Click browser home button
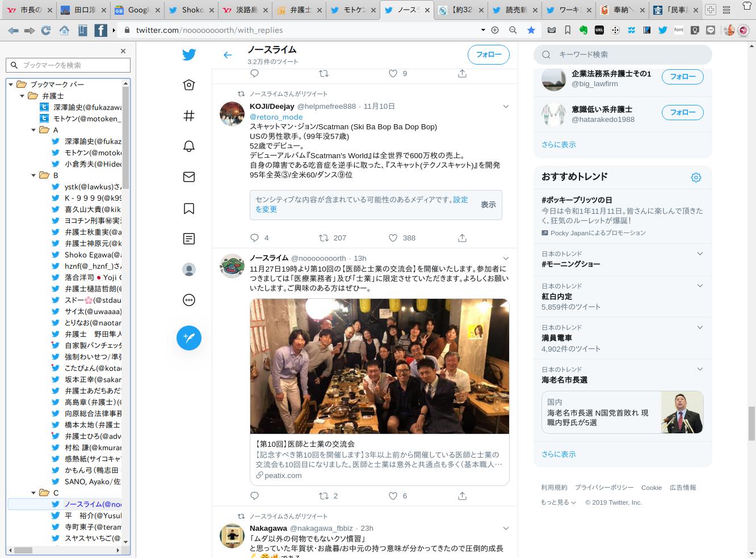The height and width of the screenshot is (558, 756). click(x=64, y=30)
